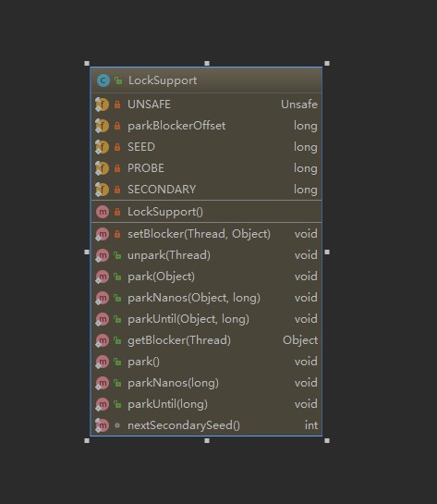Click the void return type of unpark(Thread)
Viewport: 437px width, 504px height.
(306, 255)
